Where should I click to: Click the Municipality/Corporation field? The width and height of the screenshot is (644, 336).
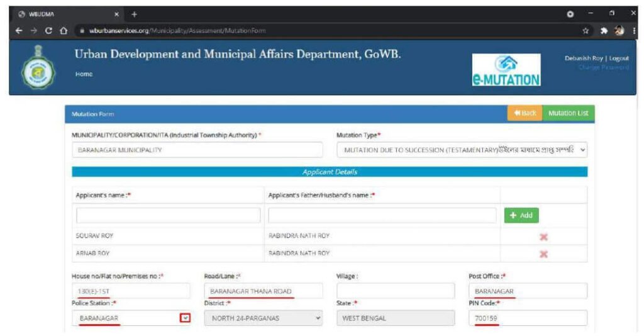tap(197, 150)
